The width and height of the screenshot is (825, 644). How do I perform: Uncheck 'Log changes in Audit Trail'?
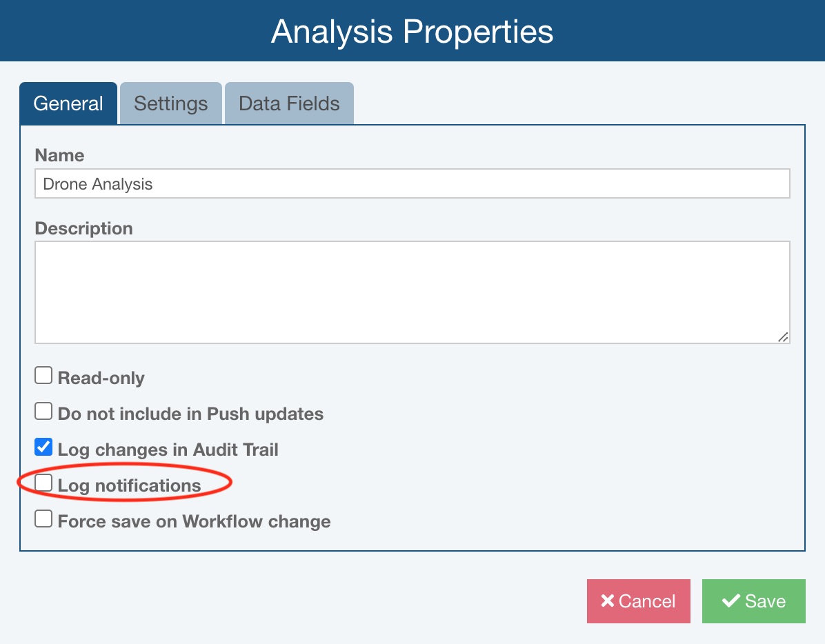coord(43,447)
